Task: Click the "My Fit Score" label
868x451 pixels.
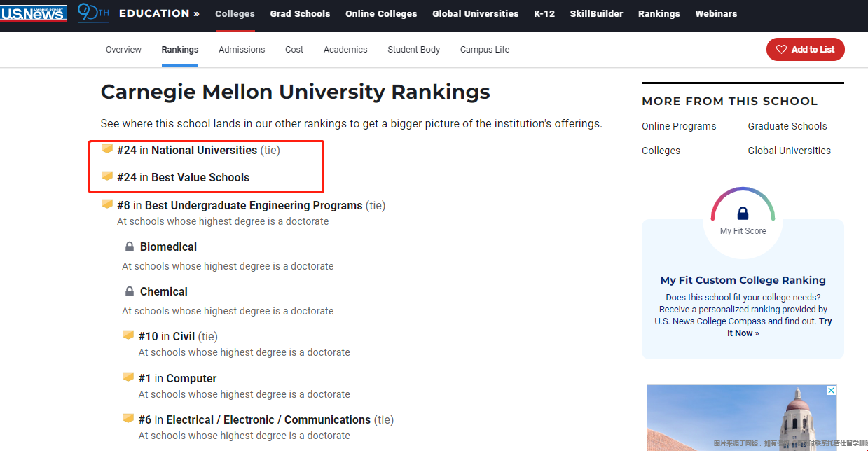Action: coord(743,231)
